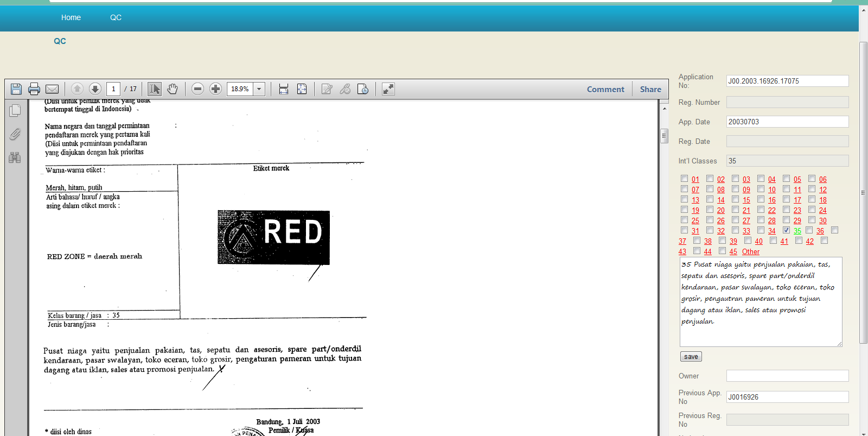Click the Int'l Classes field
The height and width of the screenshot is (436, 868).
pos(788,161)
